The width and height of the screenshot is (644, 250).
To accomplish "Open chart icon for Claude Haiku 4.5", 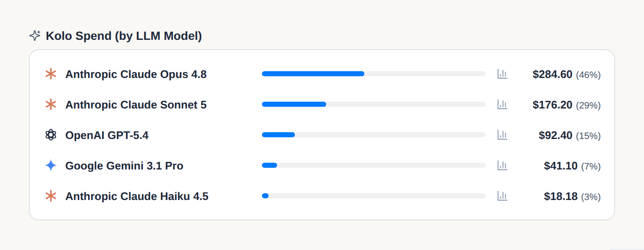I will click(502, 196).
